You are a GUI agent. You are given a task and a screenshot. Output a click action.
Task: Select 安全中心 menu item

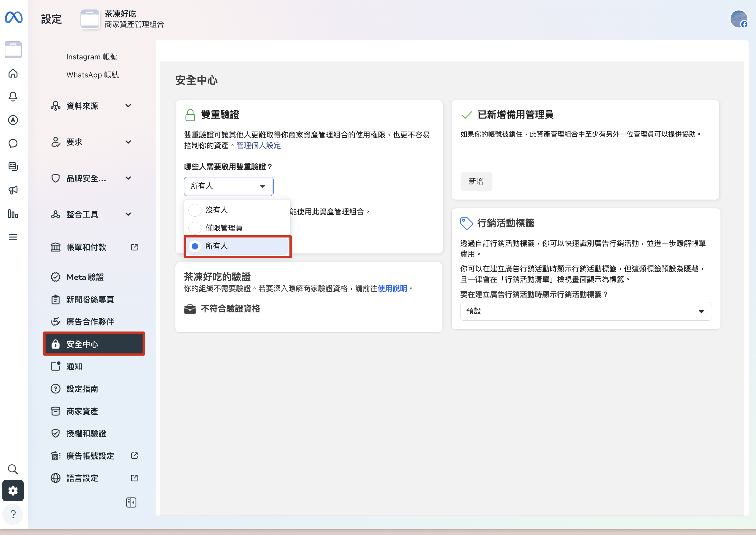(94, 344)
